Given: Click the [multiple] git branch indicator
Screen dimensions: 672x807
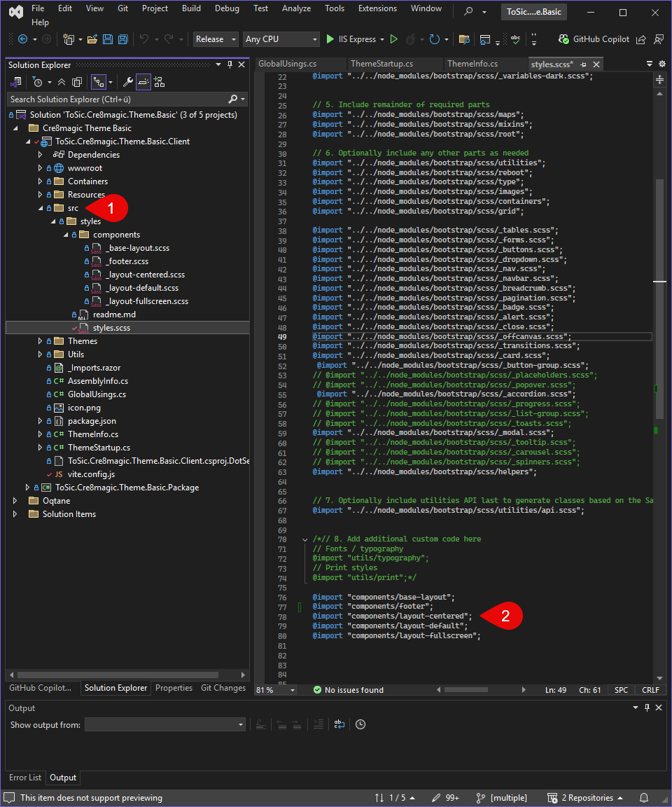Looking at the screenshot, I should [x=502, y=799].
